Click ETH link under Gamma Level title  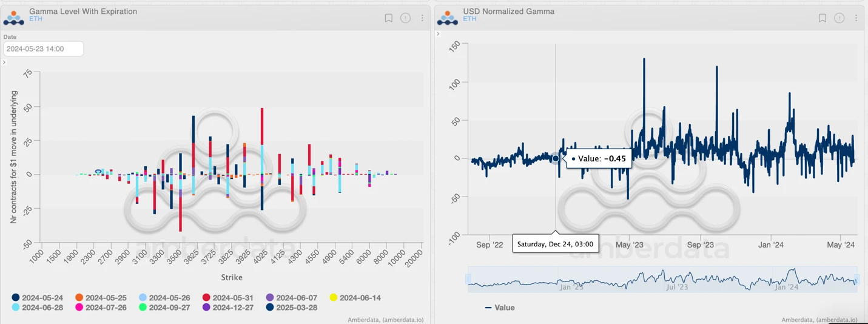click(36, 19)
